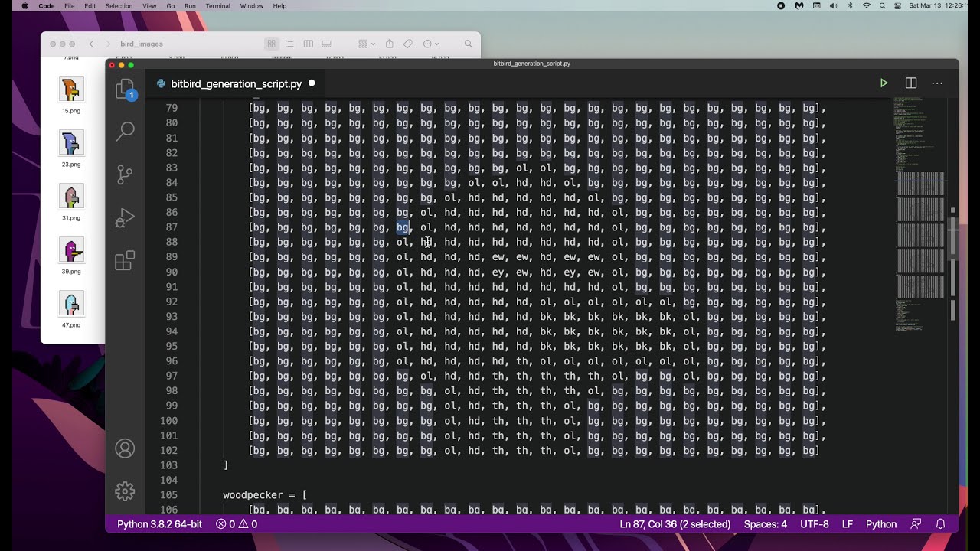Open the Terminal menu
980x551 pixels.
[x=217, y=5]
